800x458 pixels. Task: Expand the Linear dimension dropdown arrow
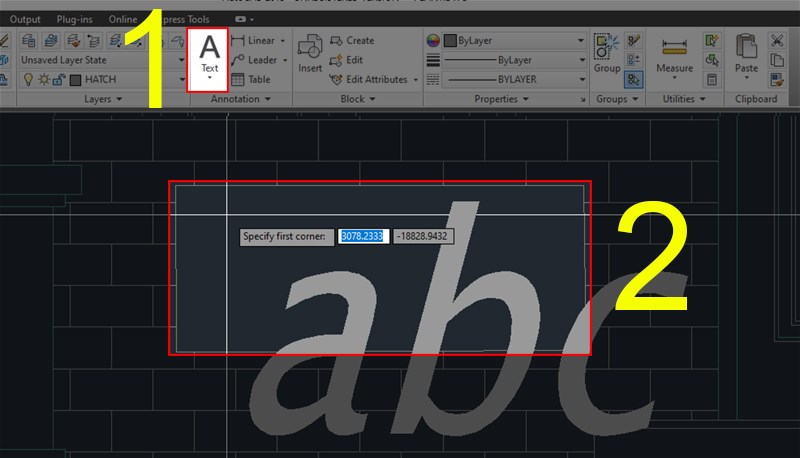(x=283, y=41)
